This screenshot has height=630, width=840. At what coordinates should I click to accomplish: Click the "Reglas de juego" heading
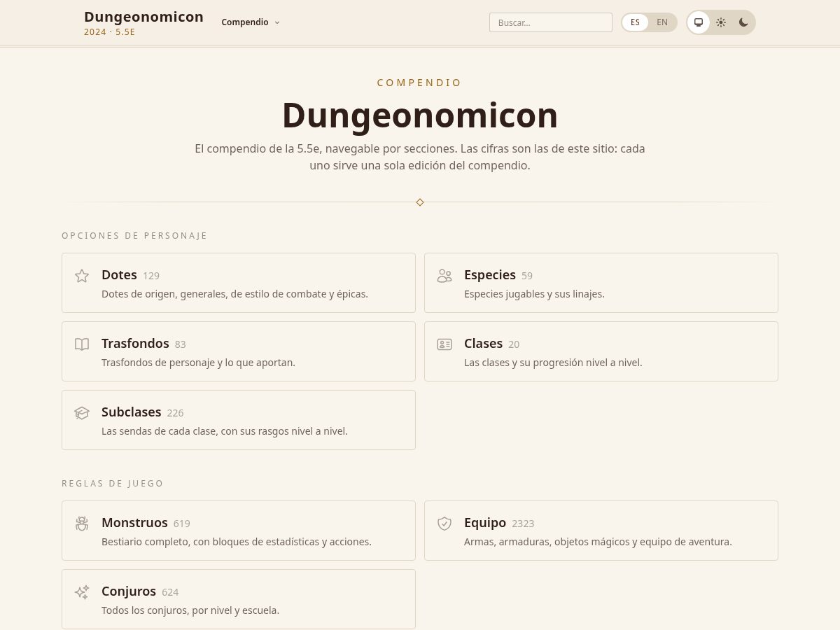(113, 484)
